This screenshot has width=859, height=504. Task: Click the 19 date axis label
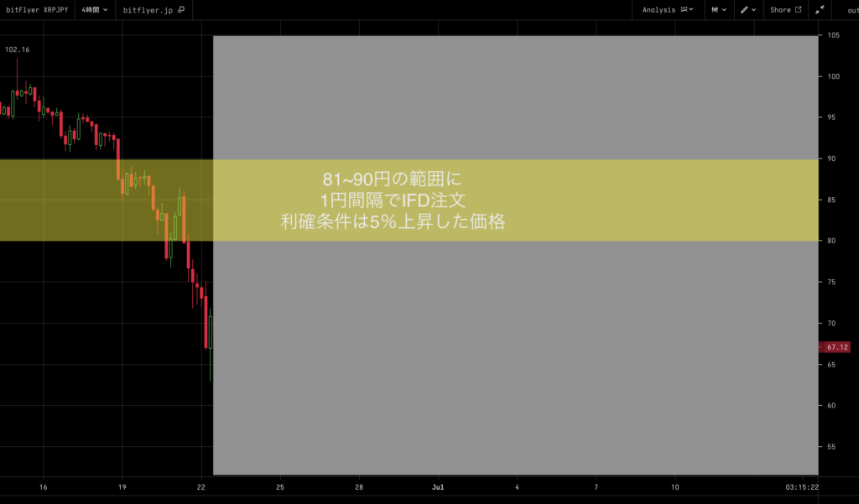click(x=122, y=487)
